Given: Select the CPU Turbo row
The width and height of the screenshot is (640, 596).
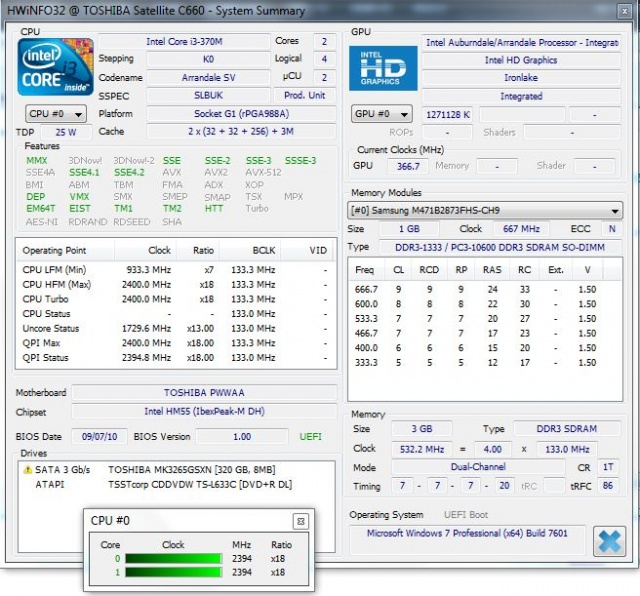Looking at the screenshot, I should 176,299.
